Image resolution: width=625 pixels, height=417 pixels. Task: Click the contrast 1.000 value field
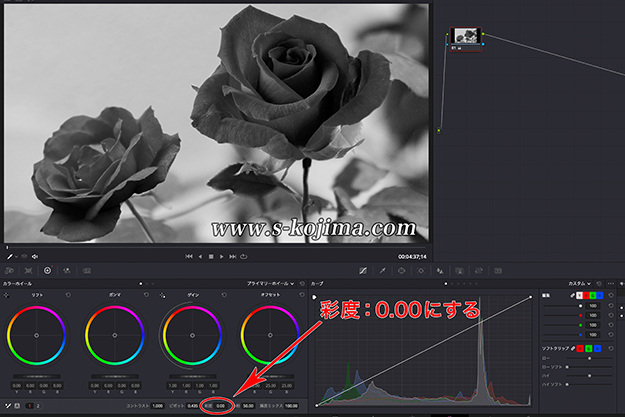point(157,406)
